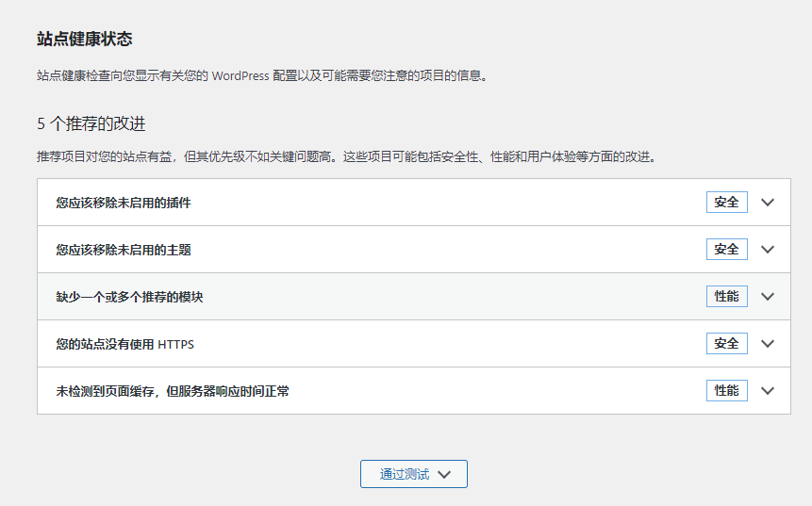Click the 5 个推荐的改进 section heading
The width and height of the screenshot is (812, 506).
[91, 123]
